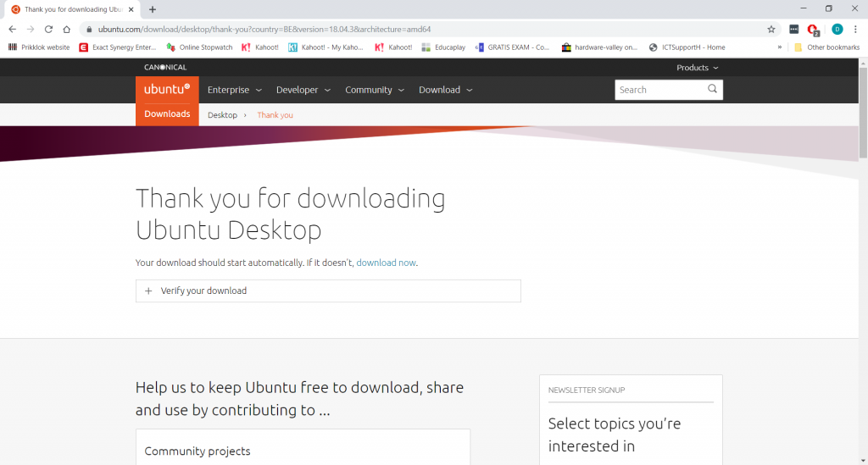Expand the Enterprise menu
The width and height of the screenshot is (868, 465).
point(235,90)
